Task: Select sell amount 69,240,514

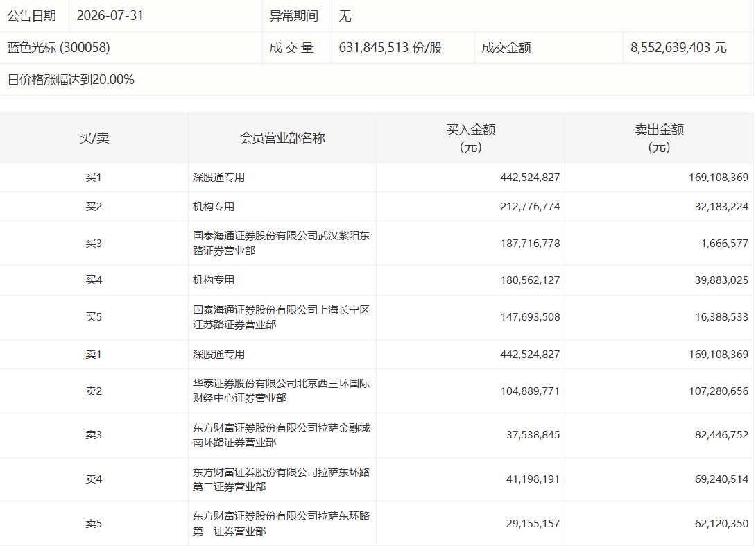Action: point(721,479)
